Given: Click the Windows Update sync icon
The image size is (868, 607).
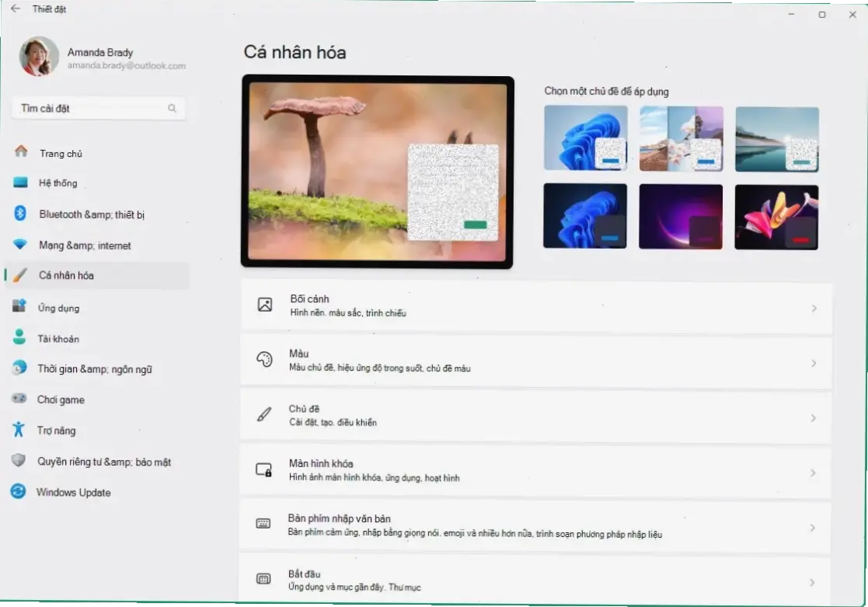Looking at the screenshot, I should [19, 492].
